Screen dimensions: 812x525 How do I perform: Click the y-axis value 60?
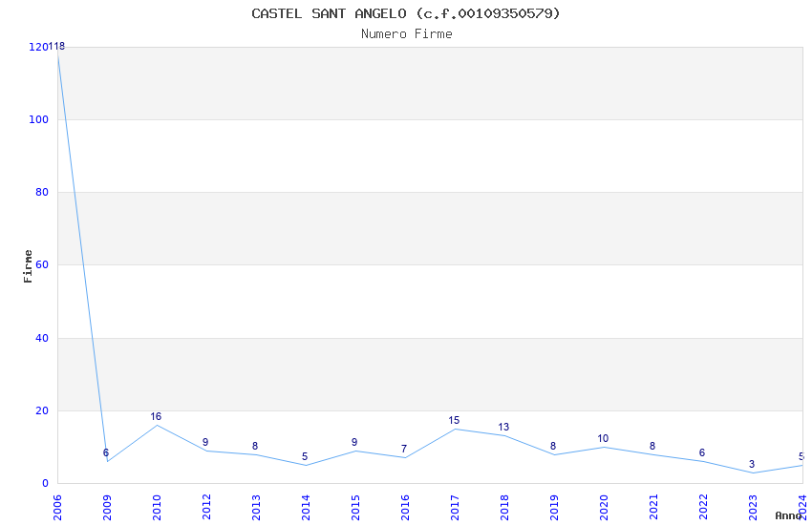(42, 264)
